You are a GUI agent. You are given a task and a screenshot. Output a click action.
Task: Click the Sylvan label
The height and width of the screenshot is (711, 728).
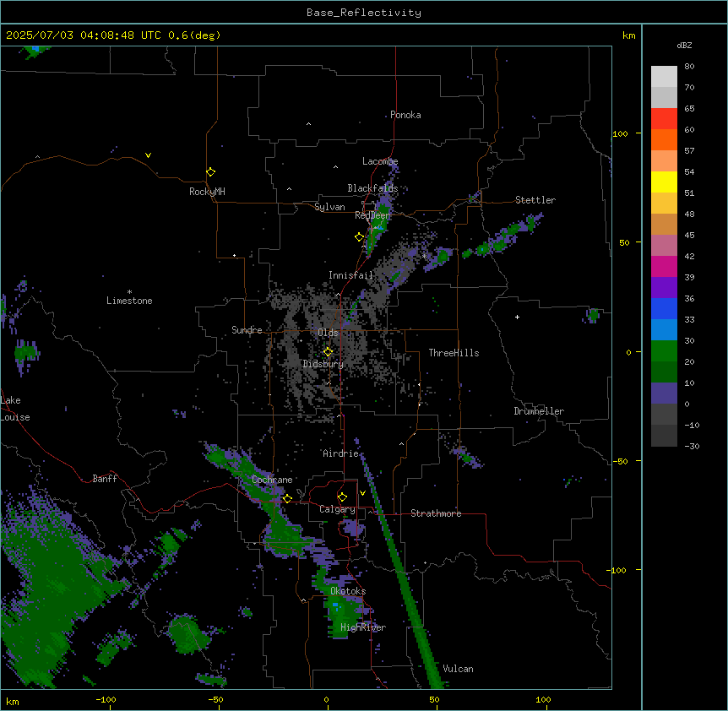click(329, 207)
